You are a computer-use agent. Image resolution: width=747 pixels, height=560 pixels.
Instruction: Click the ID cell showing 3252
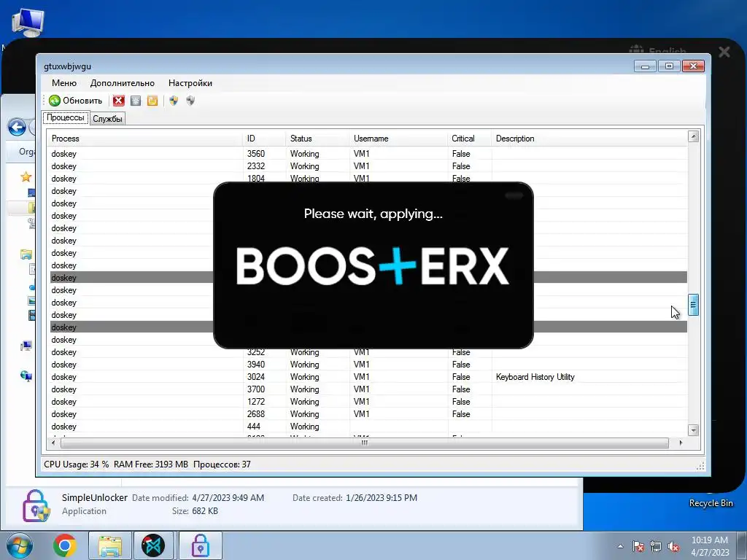pos(256,352)
